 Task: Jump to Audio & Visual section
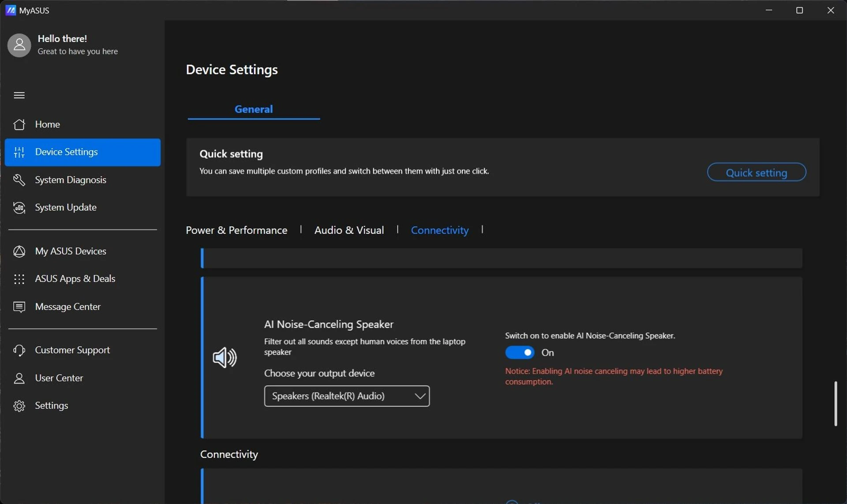(x=349, y=230)
